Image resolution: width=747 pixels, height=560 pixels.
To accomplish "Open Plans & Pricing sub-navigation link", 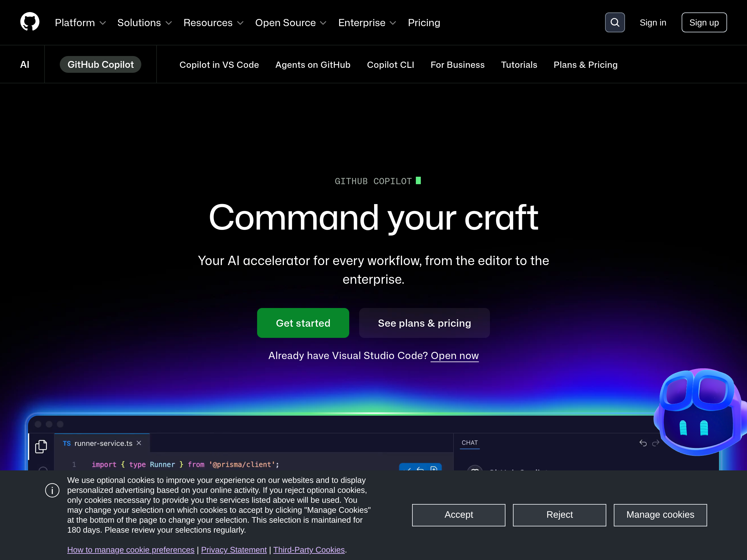I will 585,65.
